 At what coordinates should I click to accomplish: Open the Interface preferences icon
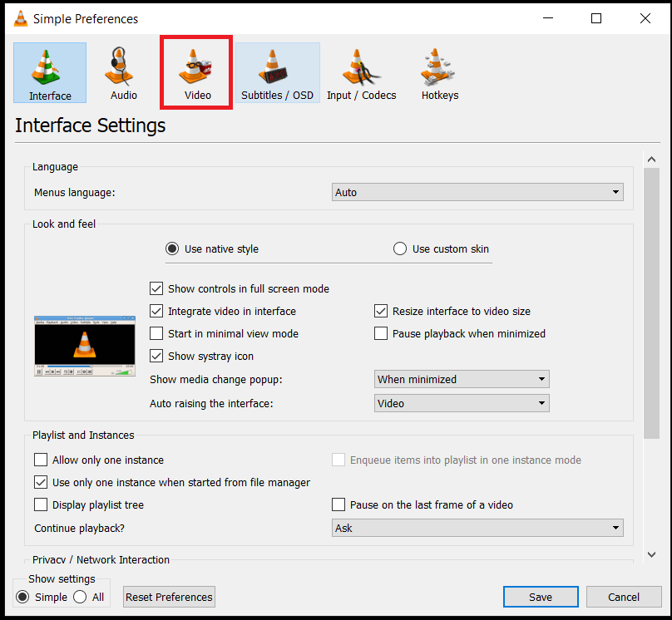tap(49, 72)
